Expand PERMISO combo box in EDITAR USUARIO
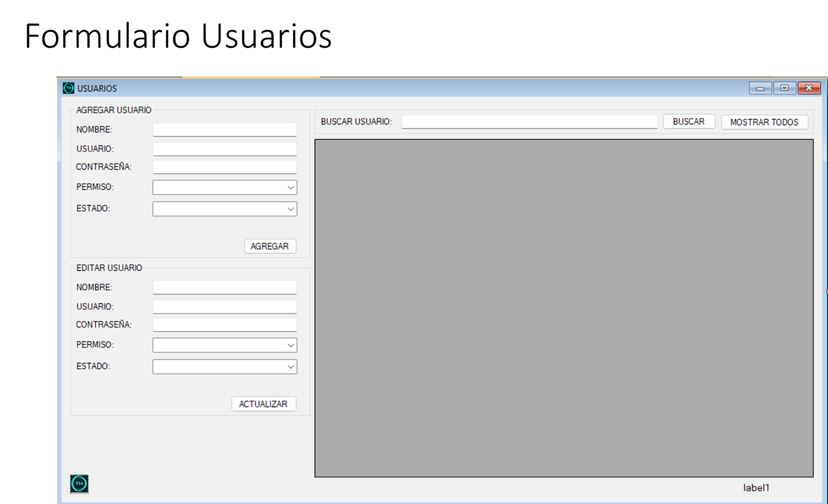This screenshot has height=504, width=828. point(225,345)
